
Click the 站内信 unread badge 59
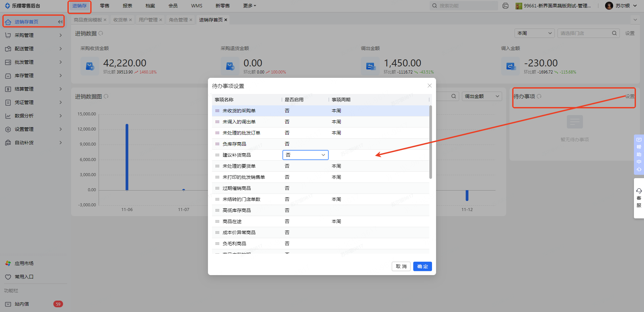(x=58, y=304)
